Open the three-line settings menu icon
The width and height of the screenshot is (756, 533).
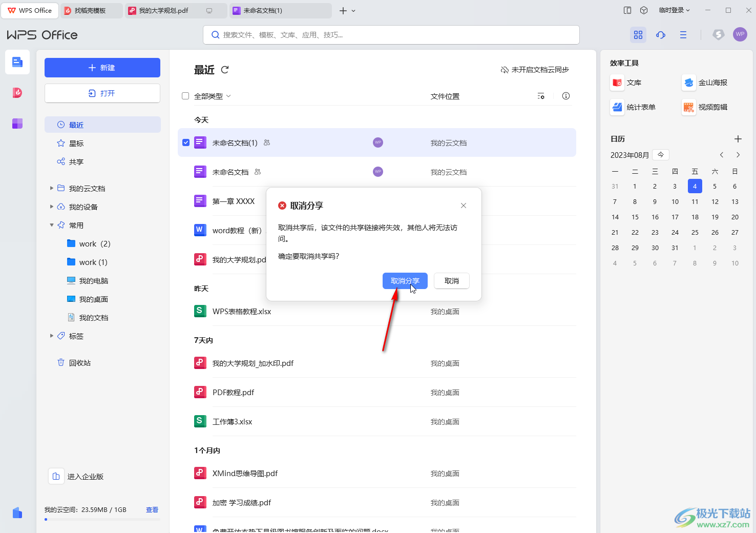tap(683, 35)
